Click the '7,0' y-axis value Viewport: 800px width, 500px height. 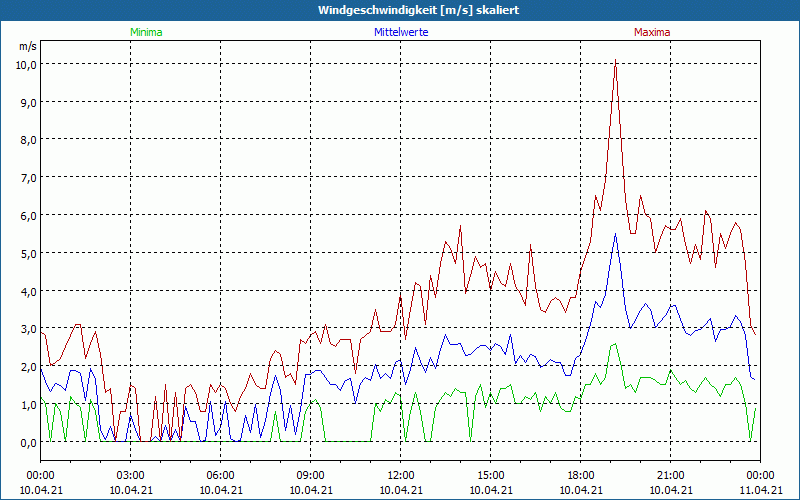(29, 178)
